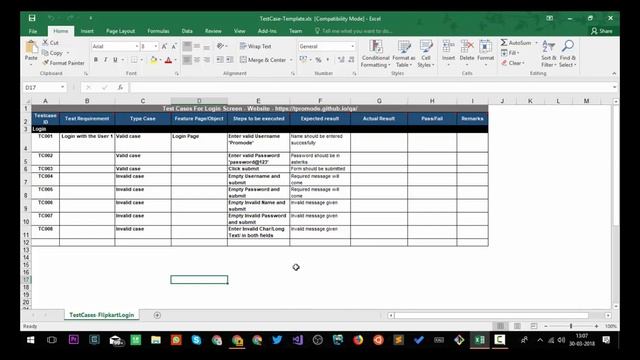Click the Format cells icon
The width and height of the screenshot is (640, 360).
click(x=486, y=46)
